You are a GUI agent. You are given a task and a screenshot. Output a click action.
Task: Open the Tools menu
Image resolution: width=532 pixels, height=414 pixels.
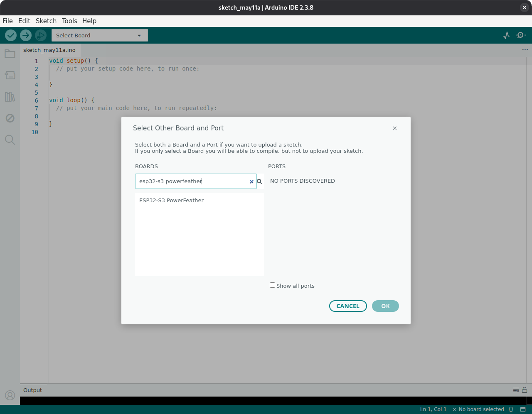pyautogui.click(x=69, y=21)
